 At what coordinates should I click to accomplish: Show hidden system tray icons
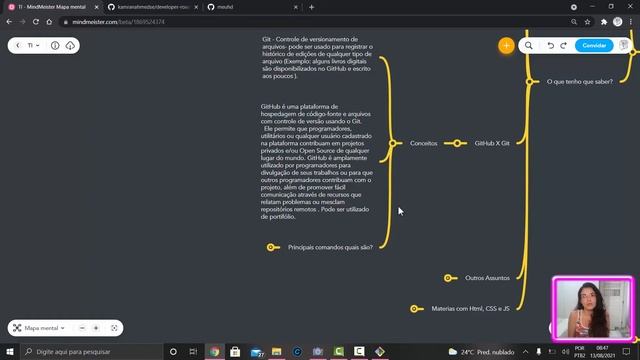tap(525, 351)
